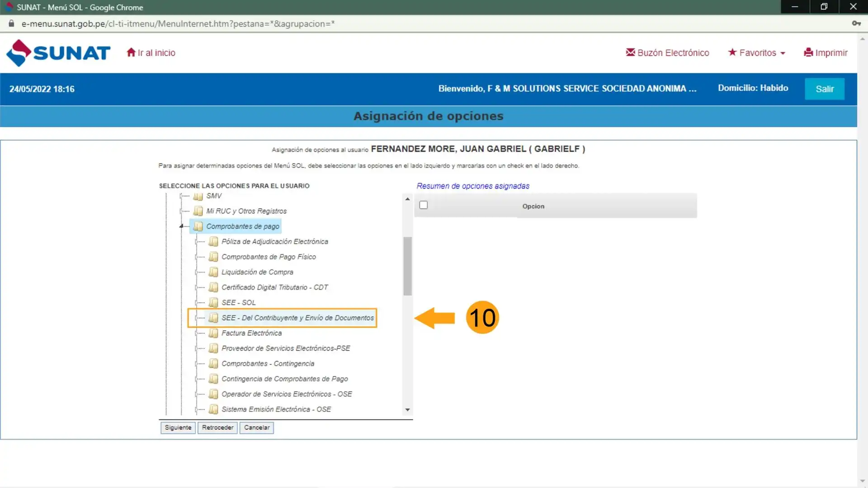
Task: Select Contingencia de Comprobantes de Pago item
Action: [285, 379]
